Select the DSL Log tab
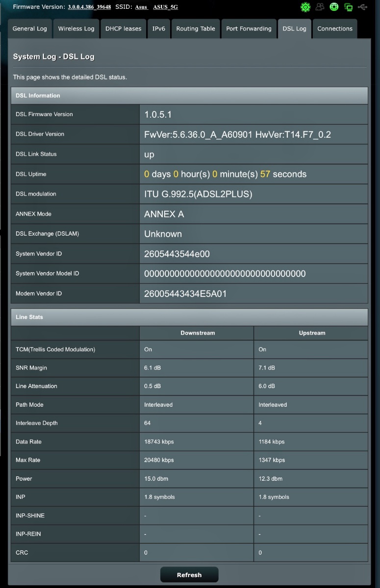Viewport: 380px width, 588px height. (x=294, y=29)
